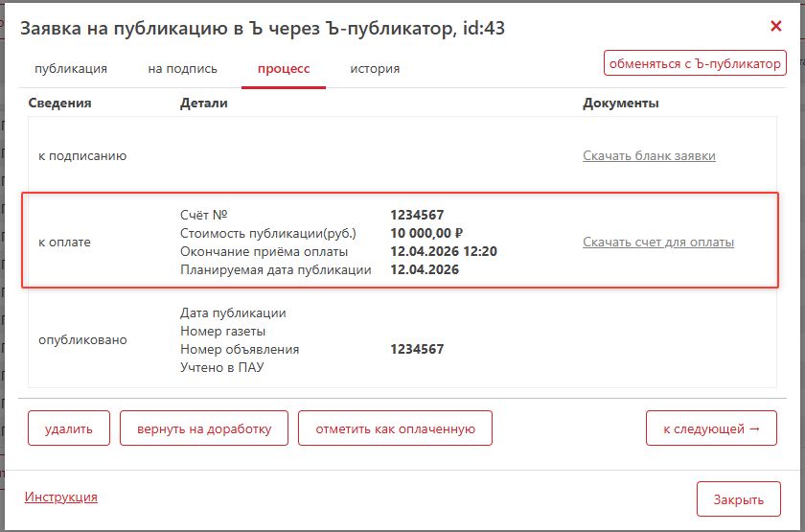The width and height of the screenshot is (805, 532).
Task: Select the active «процесс» tab
Action: 284,69
